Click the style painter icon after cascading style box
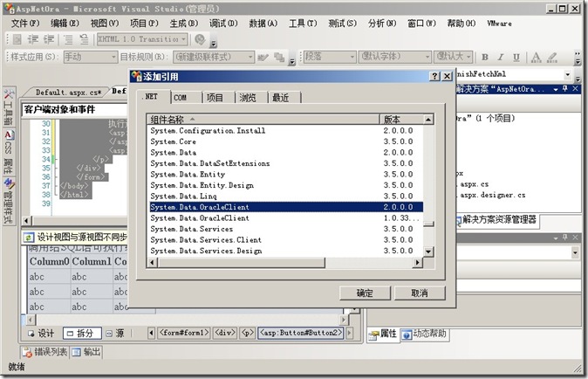Screen dimensions: 588x379 click(263, 57)
